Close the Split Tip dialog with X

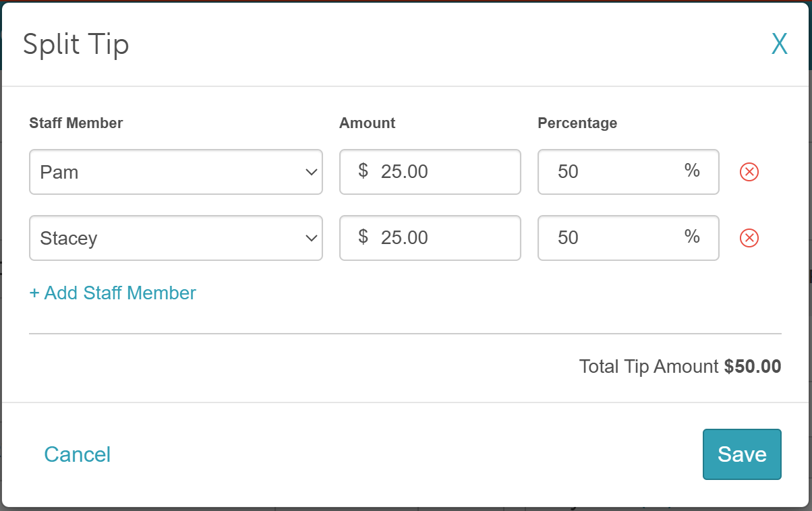click(779, 44)
